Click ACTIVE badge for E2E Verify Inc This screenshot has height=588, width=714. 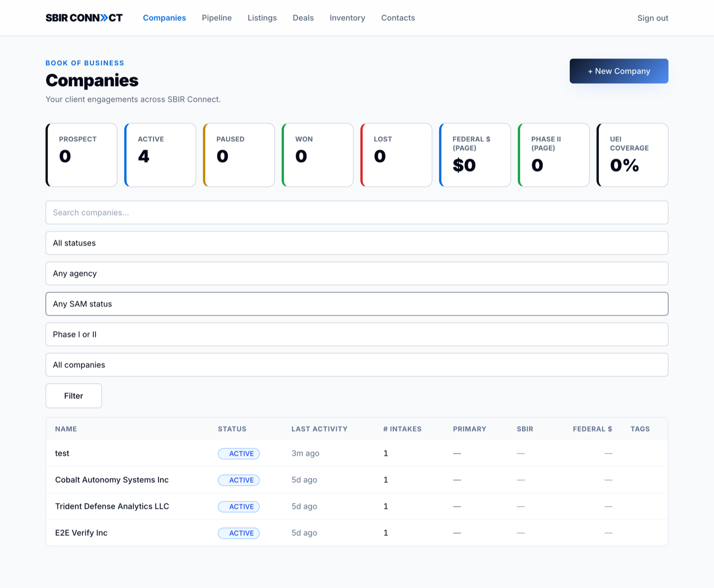pos(239,533)
